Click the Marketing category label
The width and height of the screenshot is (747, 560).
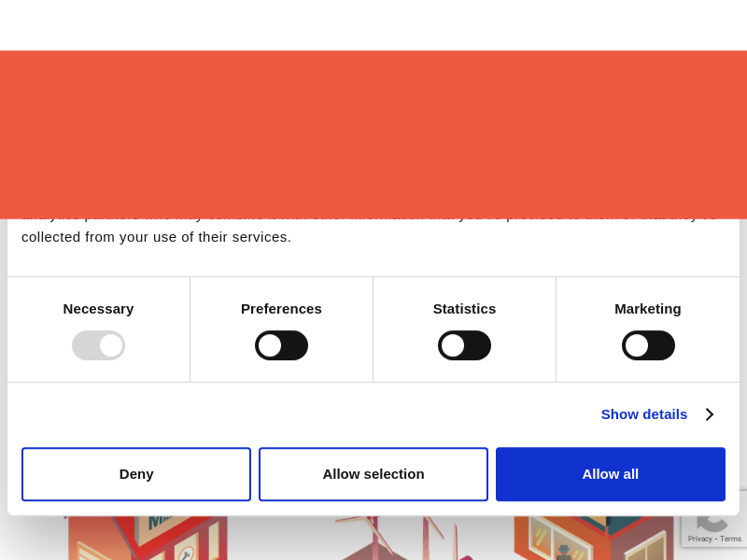coord(648,309)
